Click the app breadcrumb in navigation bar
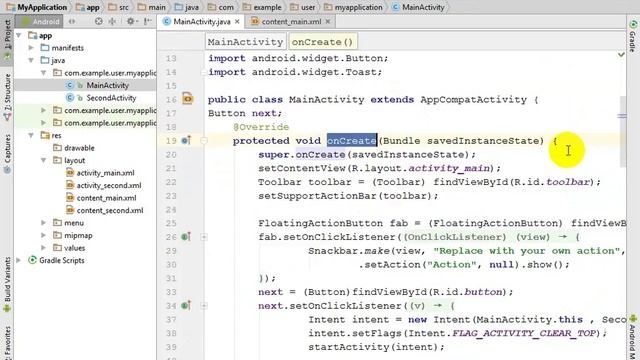The width and height of the screenshot is (640, 360). click(x=88, y=7)
